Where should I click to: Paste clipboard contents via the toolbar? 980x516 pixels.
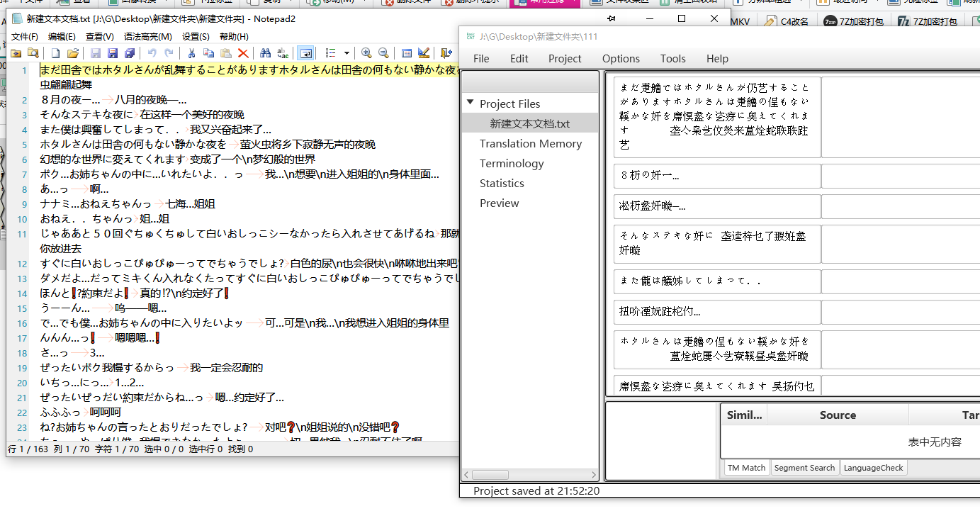coord(228,52)
